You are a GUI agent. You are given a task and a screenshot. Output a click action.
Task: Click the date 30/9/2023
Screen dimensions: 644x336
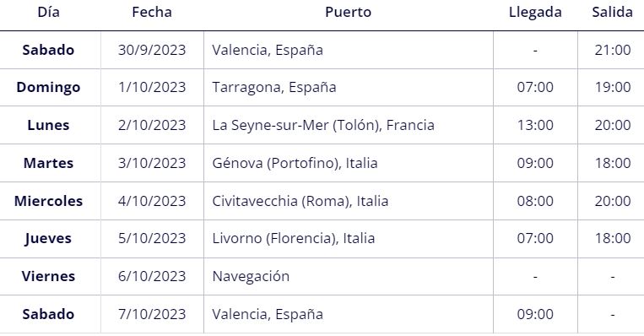tap(152, 50)
